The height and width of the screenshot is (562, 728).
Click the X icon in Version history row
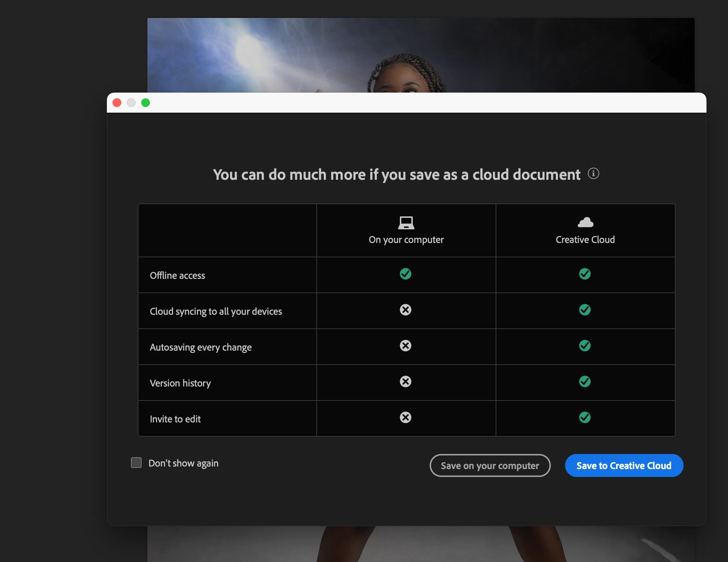click(406, 381)
